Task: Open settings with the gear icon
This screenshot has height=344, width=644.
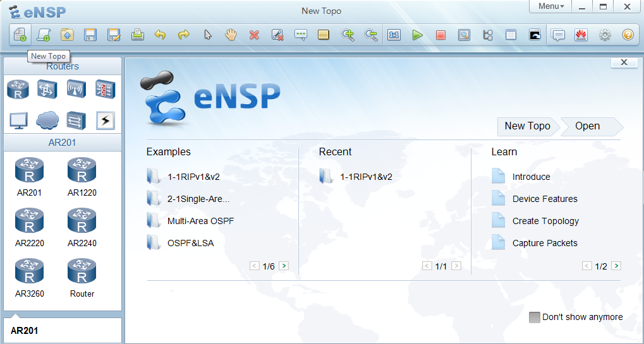Action: tap(605, 35)
